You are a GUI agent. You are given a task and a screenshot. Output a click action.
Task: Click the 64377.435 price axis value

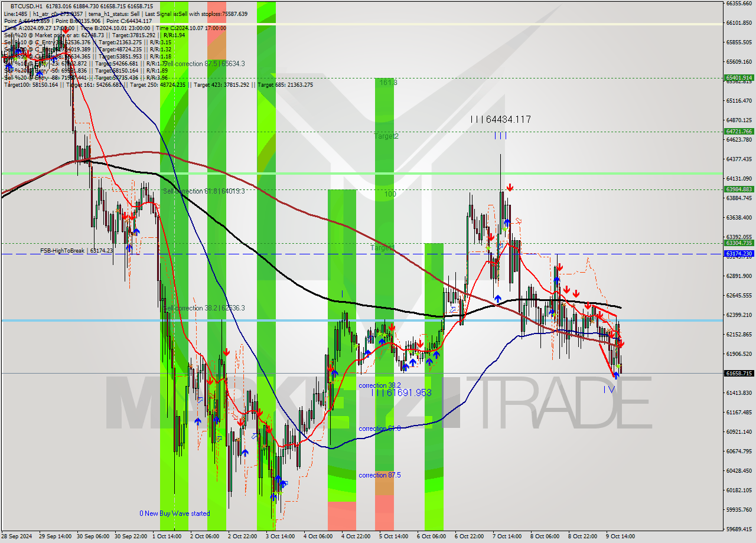pyautogui.click(x=739, y=159)
